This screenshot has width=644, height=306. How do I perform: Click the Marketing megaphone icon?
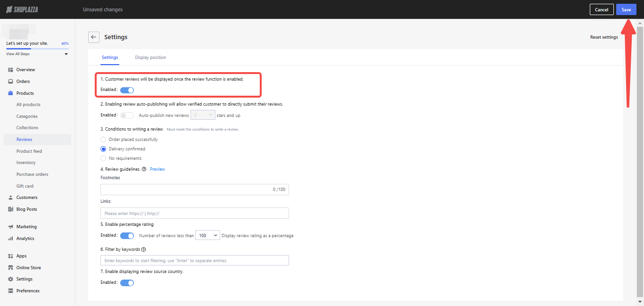click(x=10, y=227)
